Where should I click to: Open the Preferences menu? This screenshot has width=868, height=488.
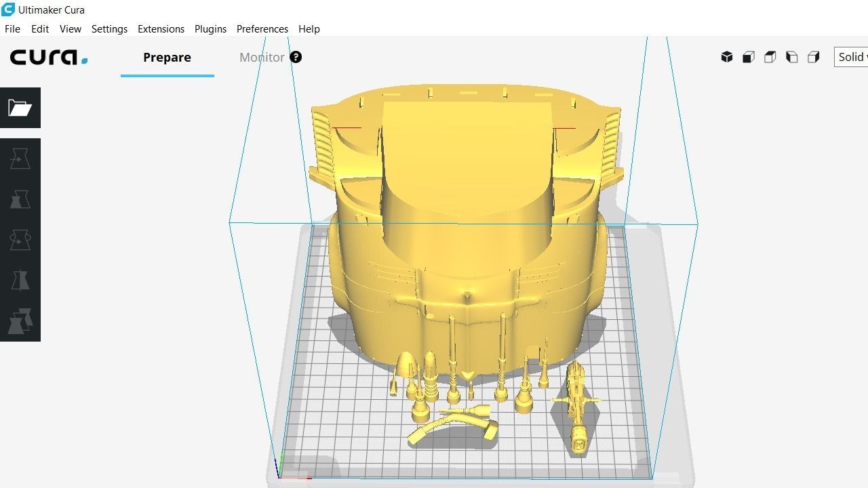[x=262, y=29]
